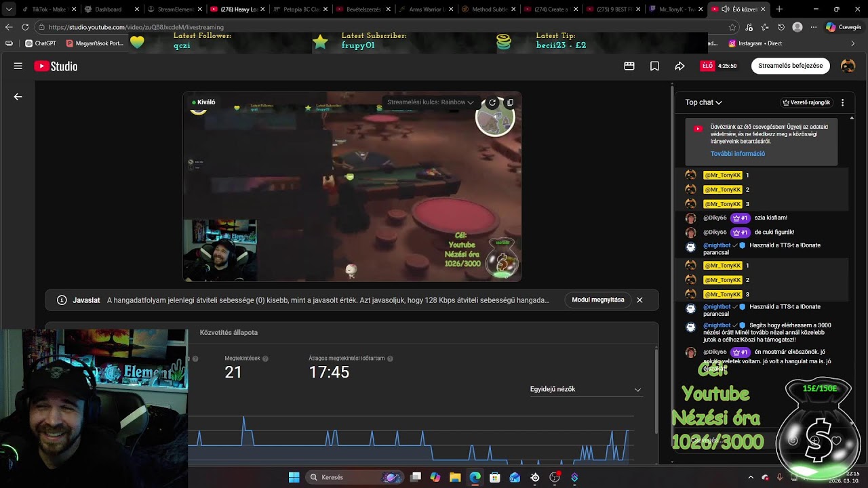Click the Megtekintések value 21
This screenshot has width=868, height=488.
coord(233,372)
